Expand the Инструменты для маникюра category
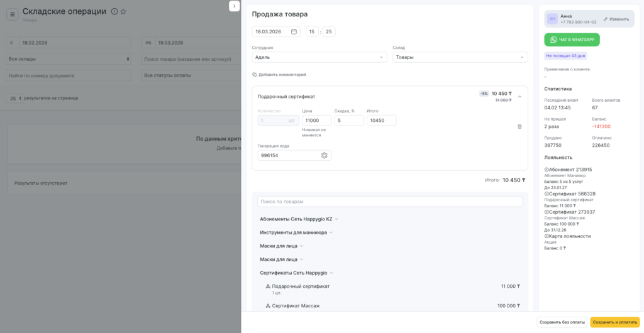644x333 pixels. (296, 232)
